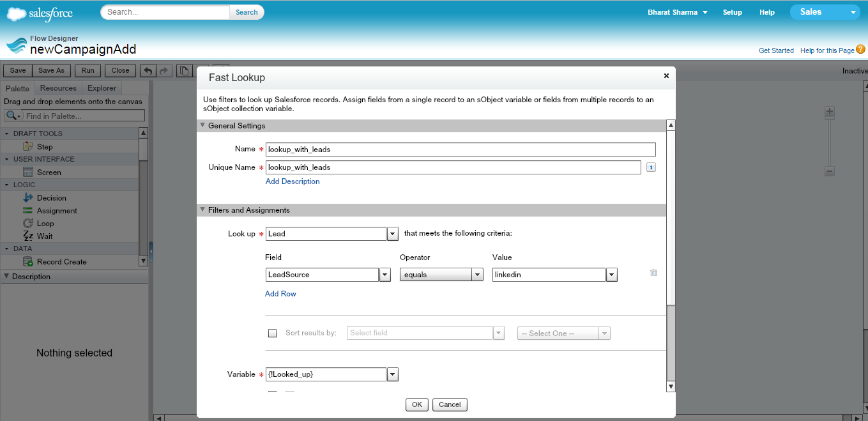Open the Look up object dropdown
This screenshot has height=421, width=868.
click(393, 234)
